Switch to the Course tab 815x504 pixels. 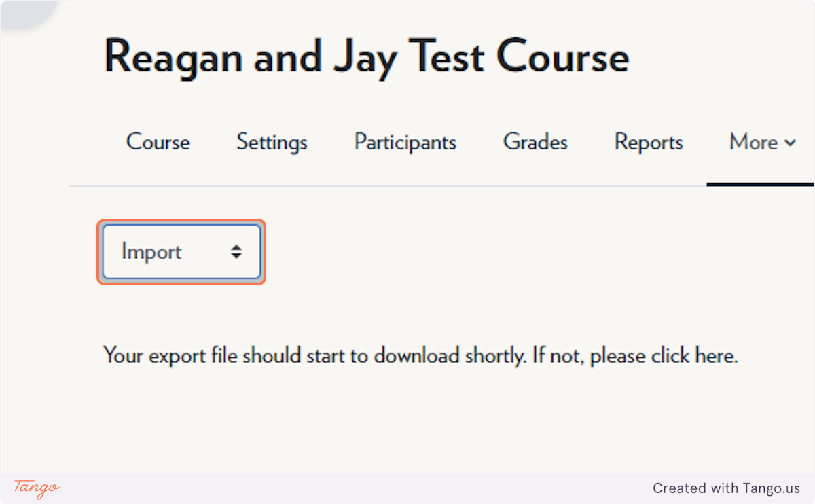point(158,143)
